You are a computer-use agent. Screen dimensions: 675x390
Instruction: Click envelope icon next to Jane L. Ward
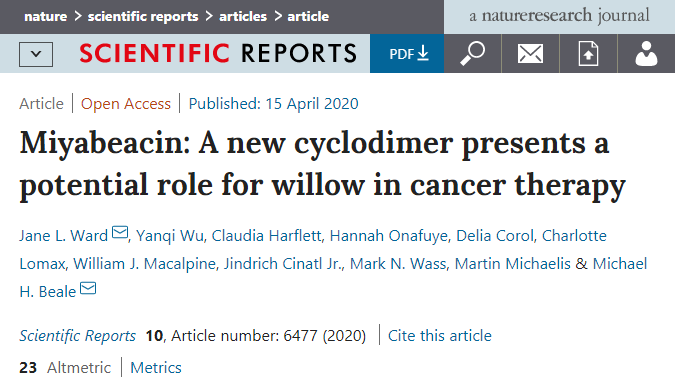[120, 232]
